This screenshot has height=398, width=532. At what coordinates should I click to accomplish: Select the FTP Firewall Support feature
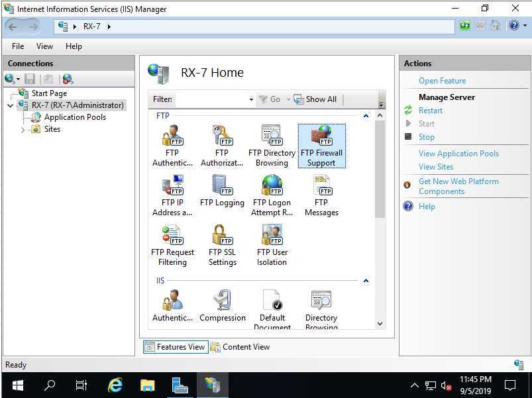(321, 146)
